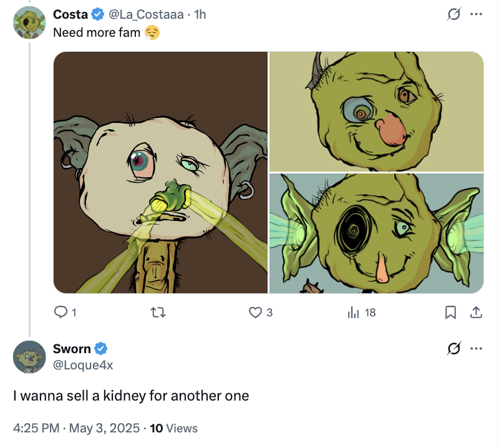
Task: Click the reply icon on Costa's post
Action: point(61,312)
